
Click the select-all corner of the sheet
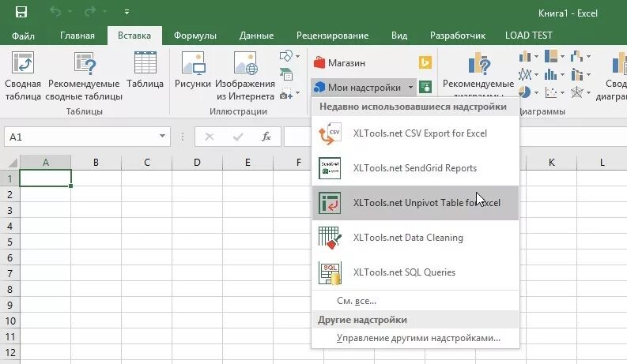[x=13, y=163]
